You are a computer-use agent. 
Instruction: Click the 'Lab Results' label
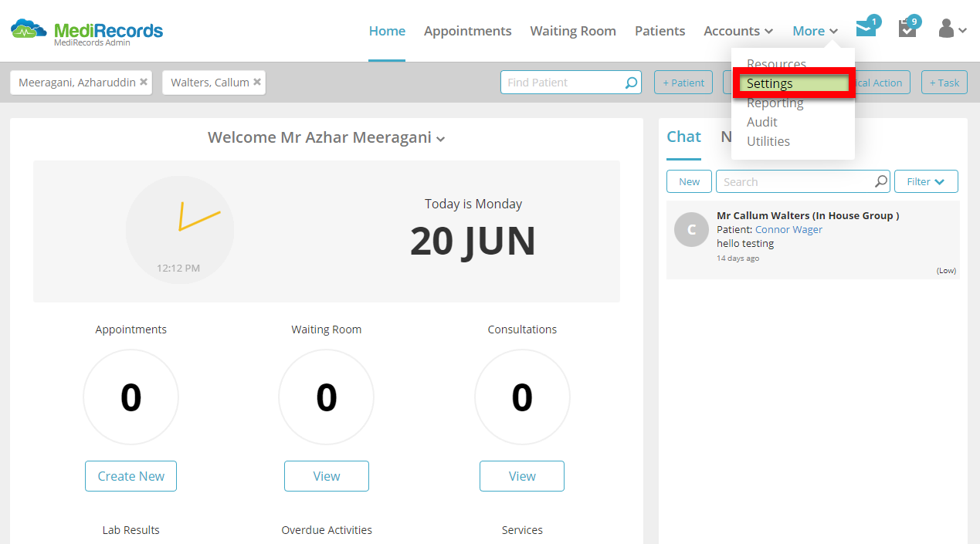pos(131,530)
